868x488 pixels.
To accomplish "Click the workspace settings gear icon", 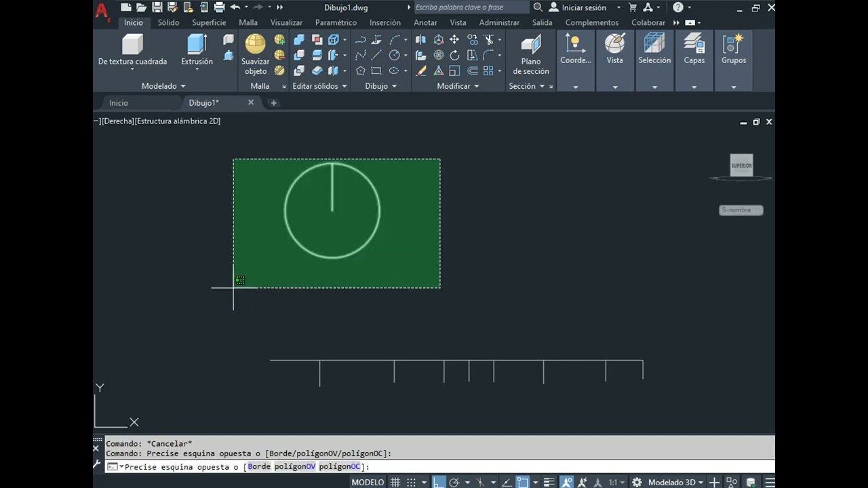I will tap(637, 483).
